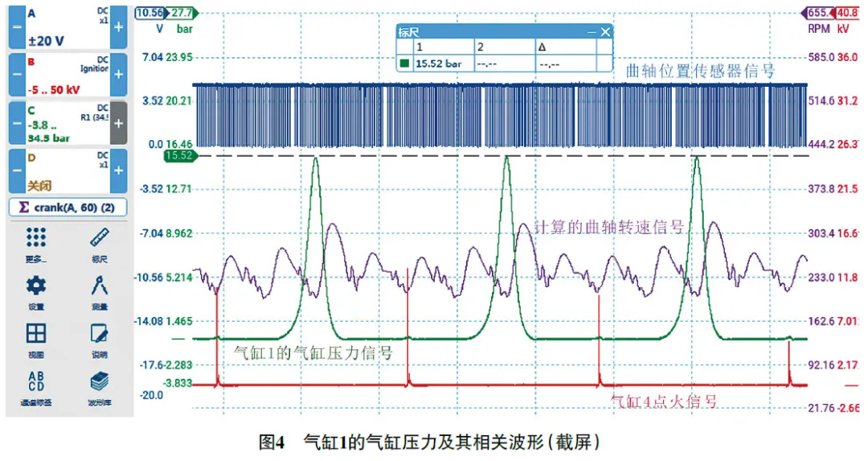Open Channel D 关闭 options
This screenshot has width=868, height=461.
coord(68,171)
